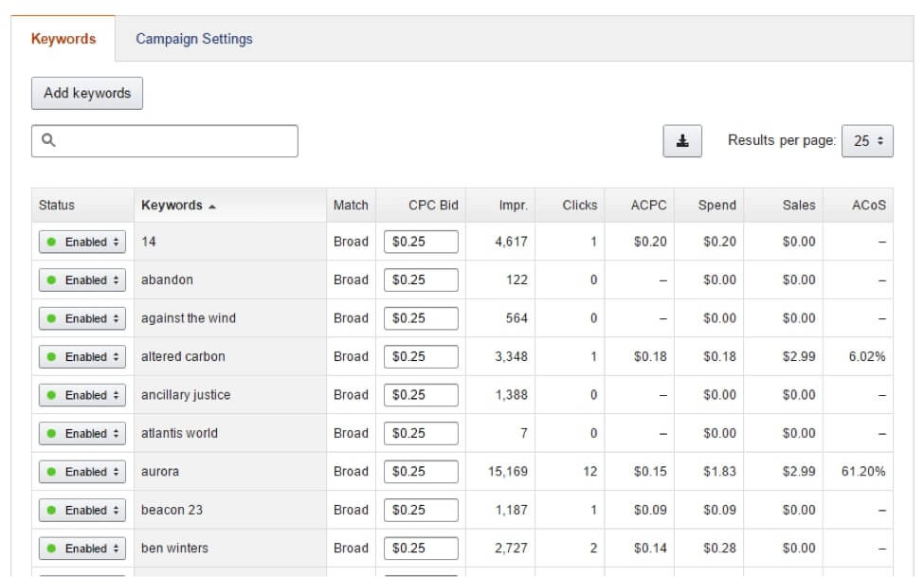Image resolution: width=924 pixels, height=577 pixels.
Task: Change status dropdown for 'aurora' keyword
Action: point(82,472)
